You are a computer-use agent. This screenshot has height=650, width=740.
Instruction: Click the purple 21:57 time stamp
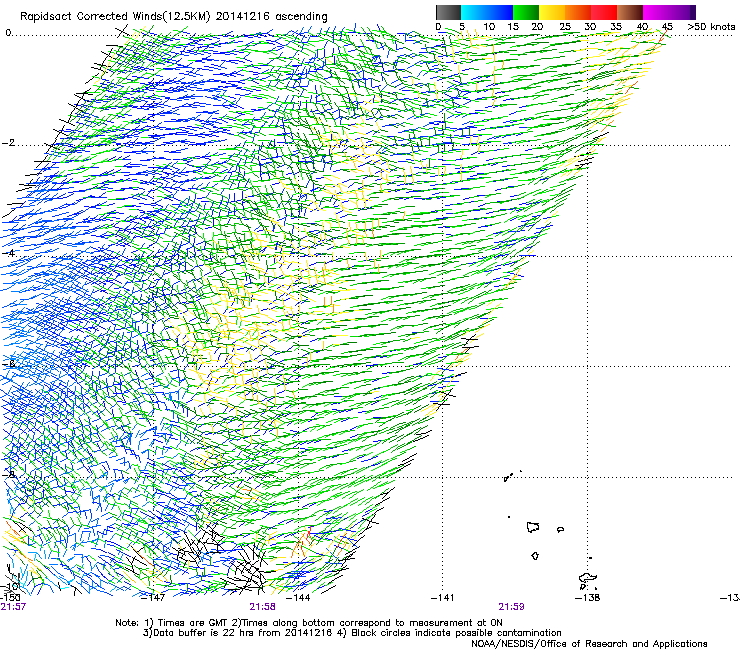[x=13, y=607]
